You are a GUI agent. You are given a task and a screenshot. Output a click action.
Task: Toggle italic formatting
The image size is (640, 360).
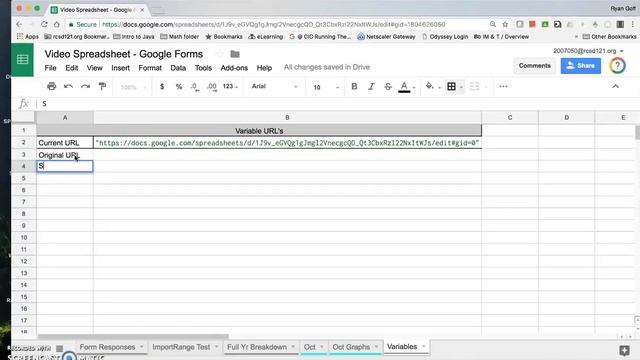(x=371, y=87)
